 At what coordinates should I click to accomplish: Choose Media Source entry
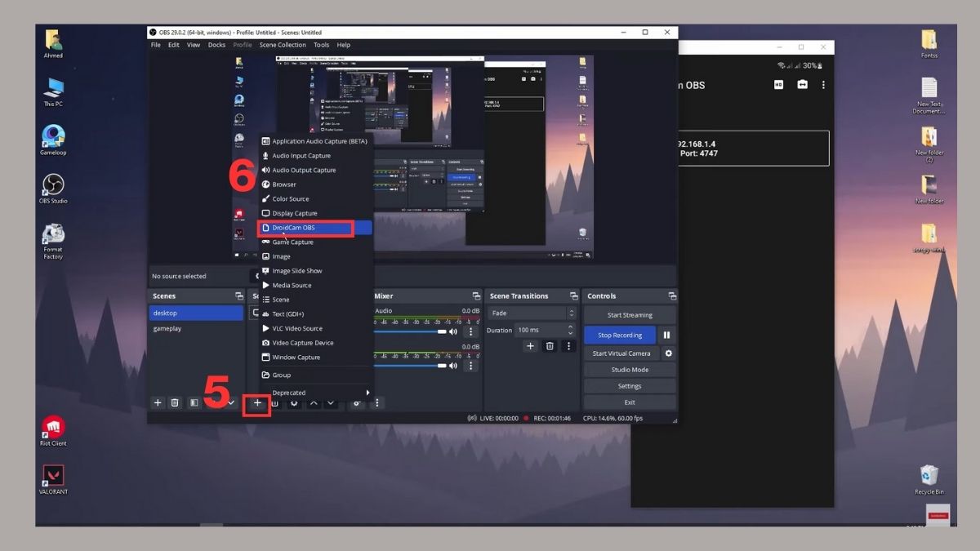[x=316, y=285]
